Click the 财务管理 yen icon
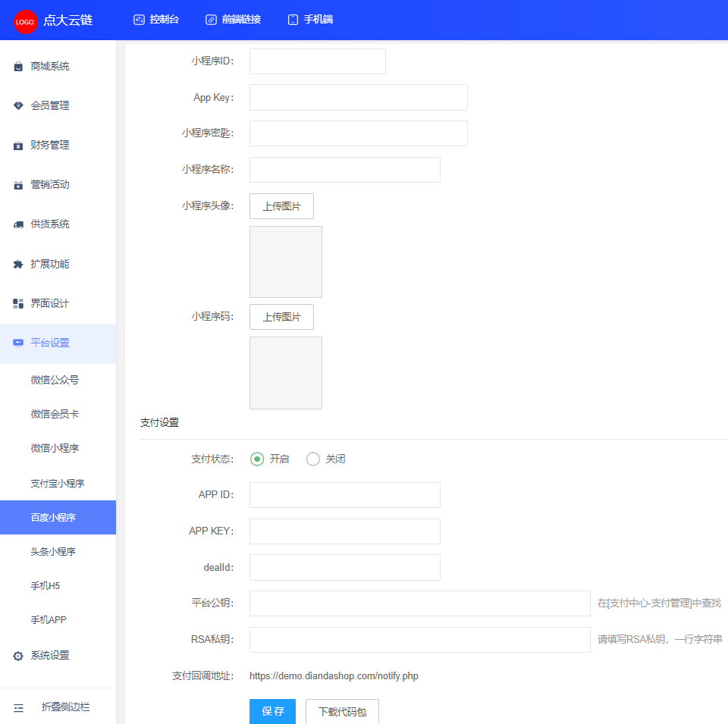 18,146
